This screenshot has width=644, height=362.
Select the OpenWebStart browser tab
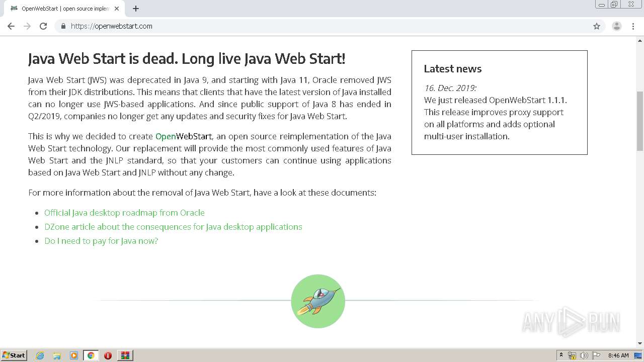pyautogui.click(x=64, y=9)
